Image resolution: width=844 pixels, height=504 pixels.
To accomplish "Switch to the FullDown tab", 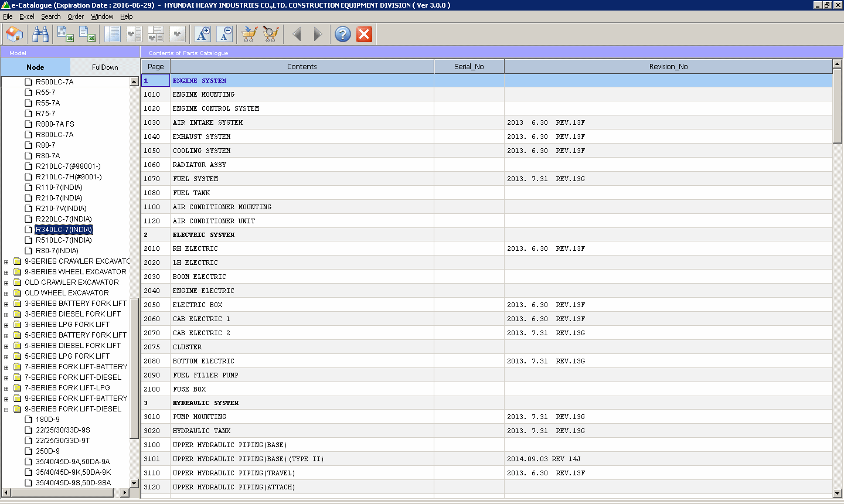I will click(105, 67).
